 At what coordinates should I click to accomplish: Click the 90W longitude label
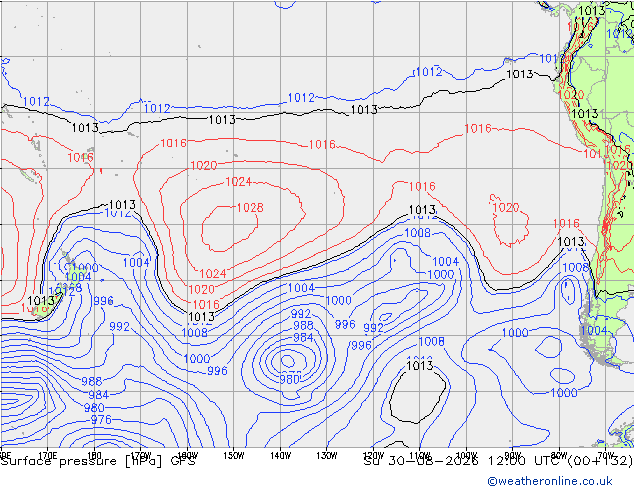click(x=513, y=456)
